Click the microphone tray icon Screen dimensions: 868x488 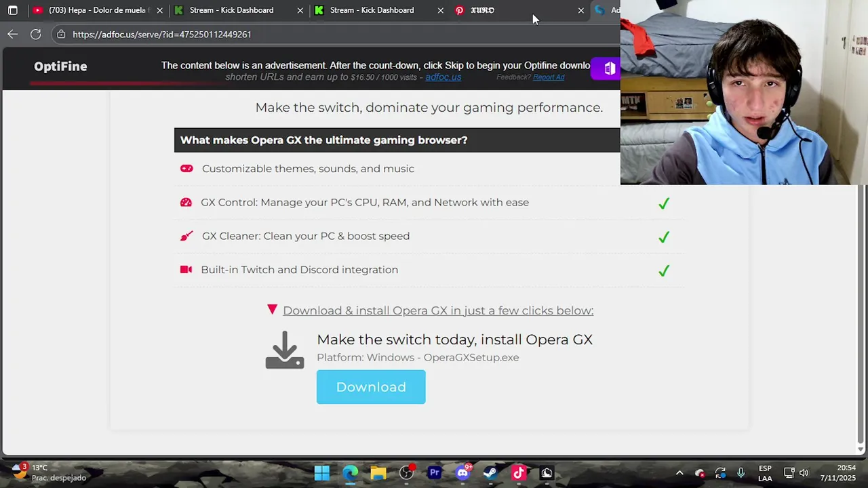click(741, 473)
